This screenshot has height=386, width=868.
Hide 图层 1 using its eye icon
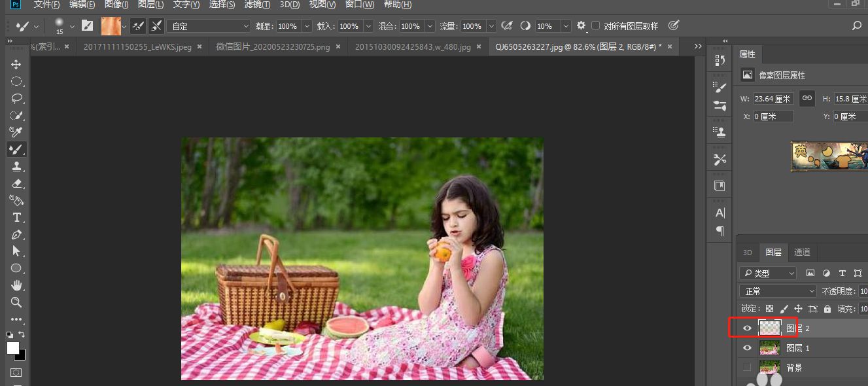pyautogui.click(x=747, y=348)
